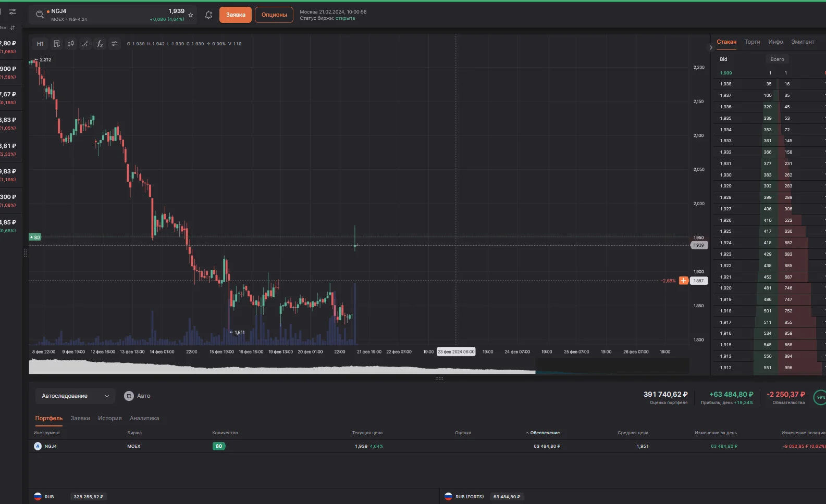Image resolution: width=826 pixels, height=504 pixels.
Task: Open drawing tools line icon
Action: (85, 44)
